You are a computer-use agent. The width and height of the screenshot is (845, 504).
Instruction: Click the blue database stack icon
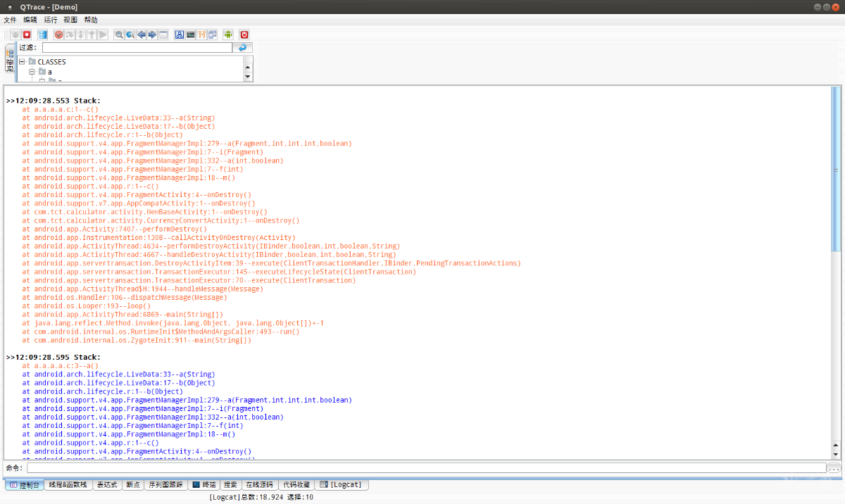pyautogui.click(x=42, y=34)
